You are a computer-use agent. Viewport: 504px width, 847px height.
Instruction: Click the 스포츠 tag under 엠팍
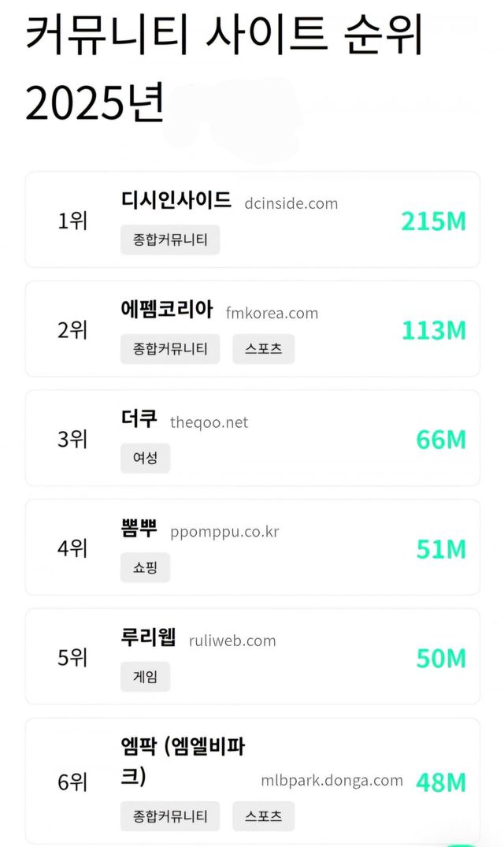264,816
